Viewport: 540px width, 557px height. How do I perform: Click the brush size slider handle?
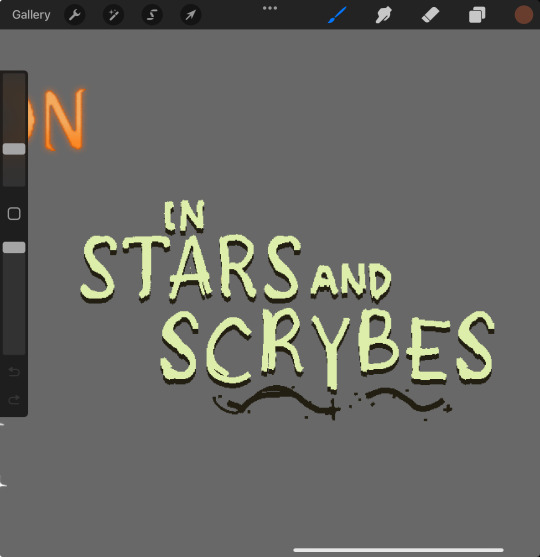pyautogui.click(x=14, y=149)
